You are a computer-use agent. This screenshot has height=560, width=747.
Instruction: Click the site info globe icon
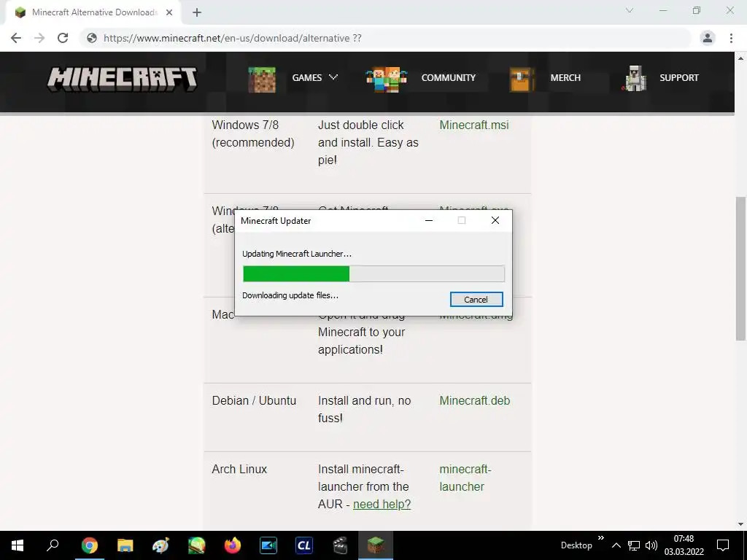(92, 38)
